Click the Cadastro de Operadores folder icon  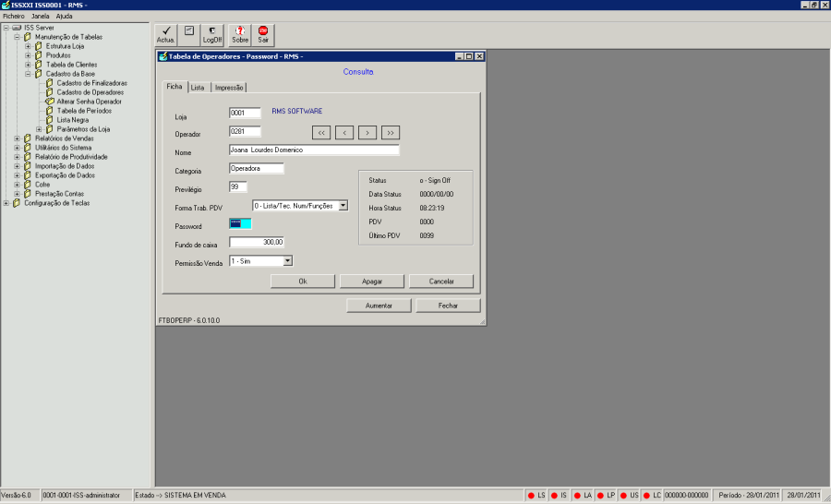tap(49, 92)
